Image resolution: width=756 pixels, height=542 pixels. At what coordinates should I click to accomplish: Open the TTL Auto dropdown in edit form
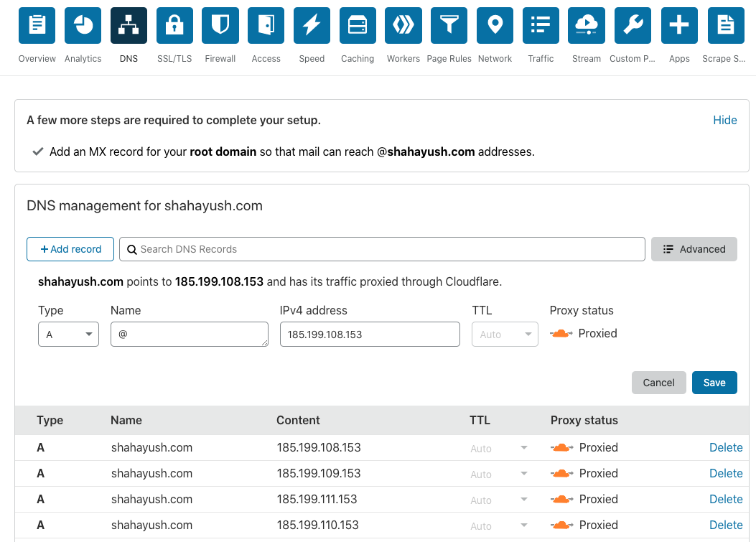[x=505, y=334]
